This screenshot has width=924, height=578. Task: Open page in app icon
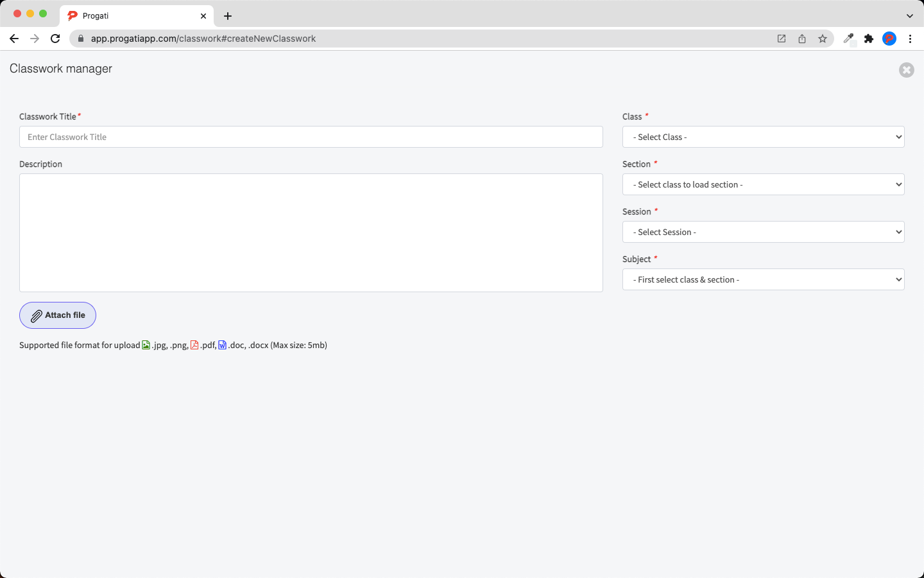click(x=782, y=39)
